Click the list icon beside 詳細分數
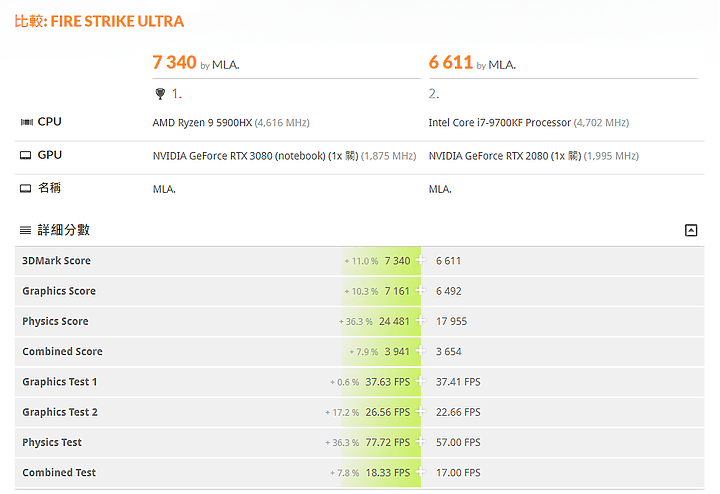 point(26,230)
